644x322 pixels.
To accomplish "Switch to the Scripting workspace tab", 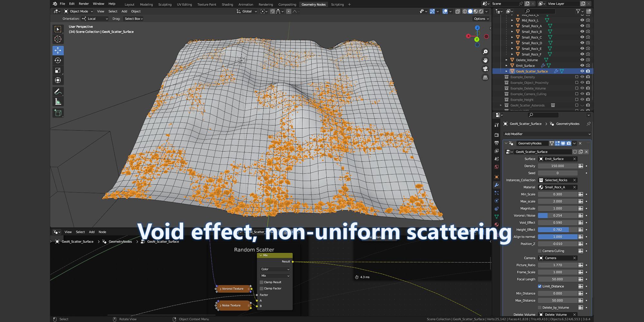I will pyautogui.click(x=337, y=5).
